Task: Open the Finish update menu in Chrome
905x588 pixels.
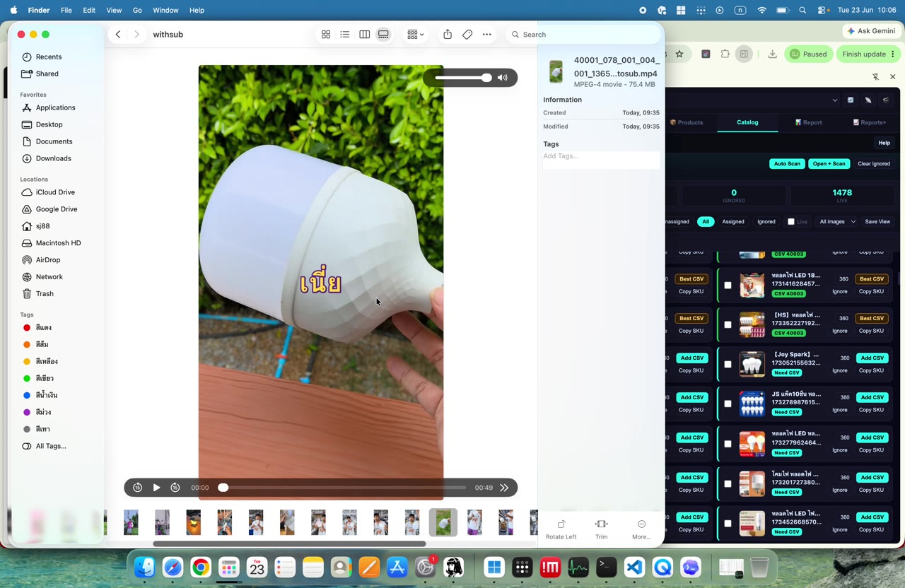Action: pos(869,54)
